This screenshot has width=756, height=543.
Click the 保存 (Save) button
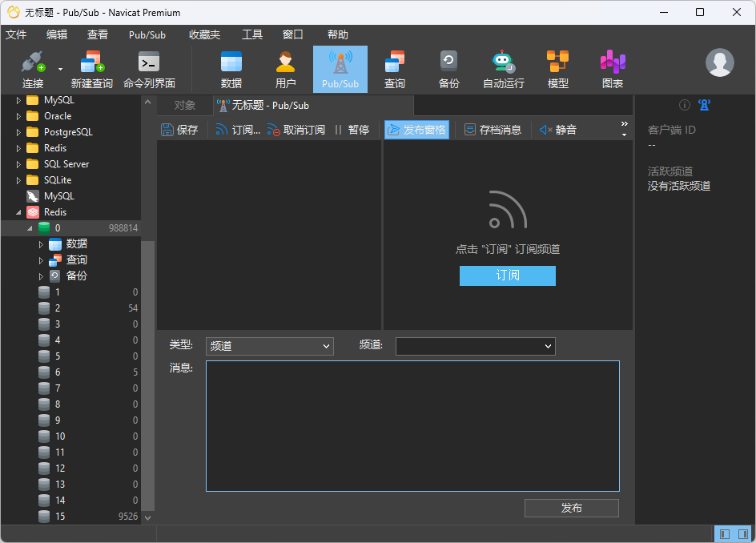pos(179,130)
